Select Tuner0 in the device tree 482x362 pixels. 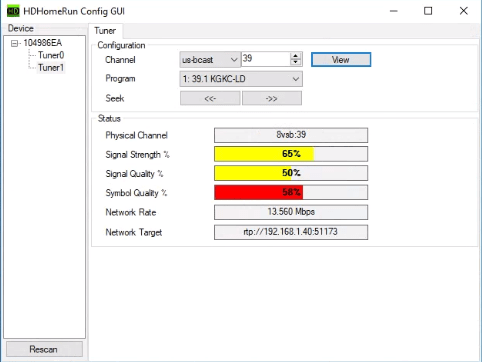(51, 55)
